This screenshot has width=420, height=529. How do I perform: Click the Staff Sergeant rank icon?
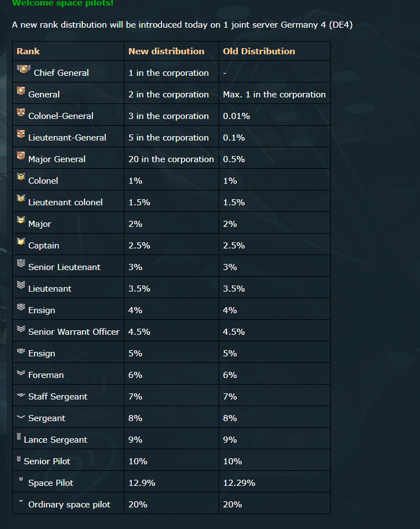pyautogui.click(x=21, y=395)
